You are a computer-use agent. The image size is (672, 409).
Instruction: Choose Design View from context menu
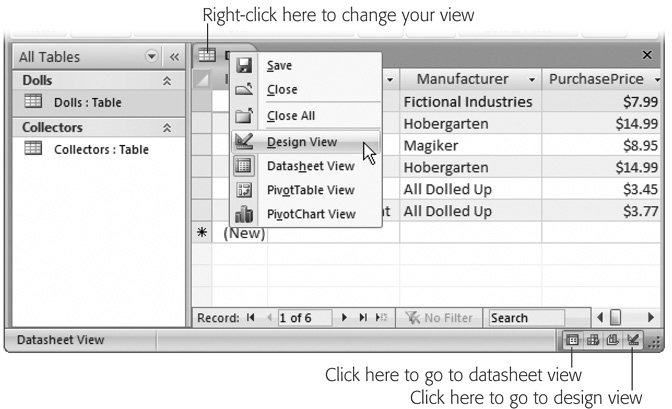[x=303, y=141]
